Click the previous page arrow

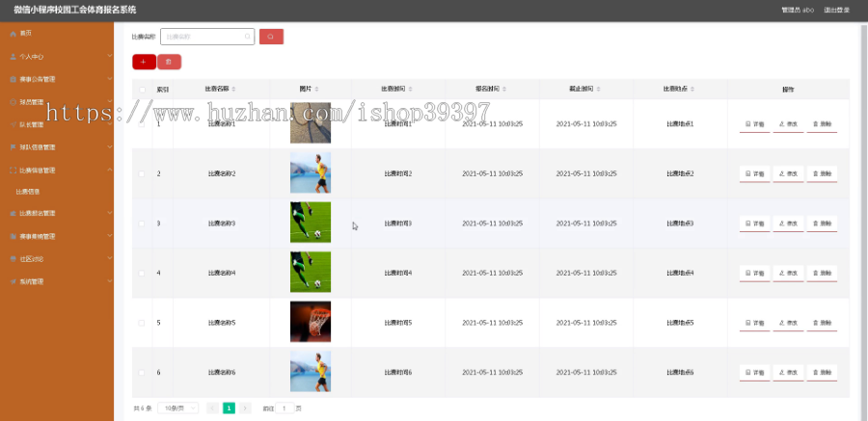click(x=212, y=408)
